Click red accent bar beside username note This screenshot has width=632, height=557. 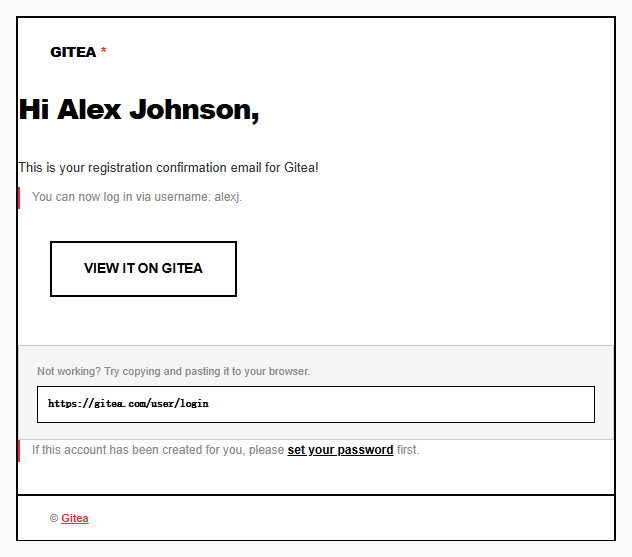[19, 198]
